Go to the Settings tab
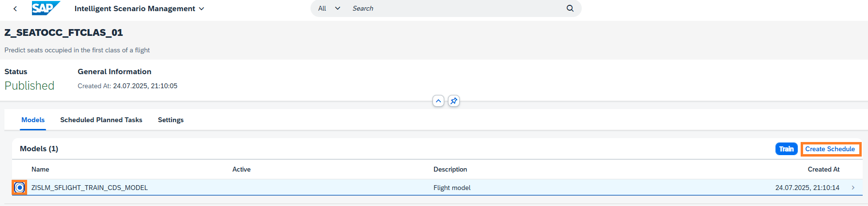The height and width of the screenshot is (206, 868). point(170,120)
